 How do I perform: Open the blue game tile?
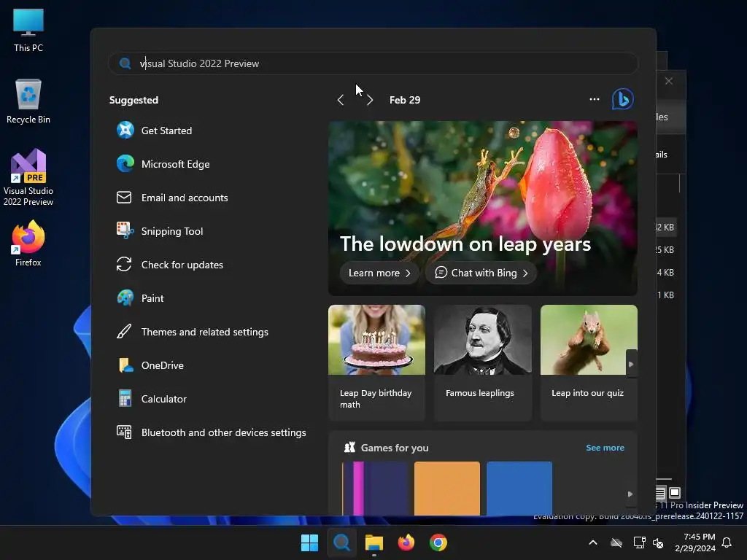[x=519, y=488]
